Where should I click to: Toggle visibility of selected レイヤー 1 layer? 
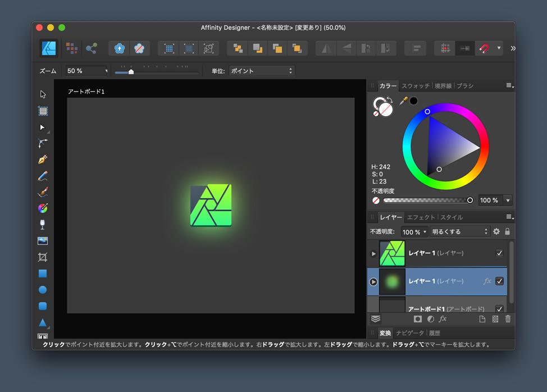(x=500, y=281)
